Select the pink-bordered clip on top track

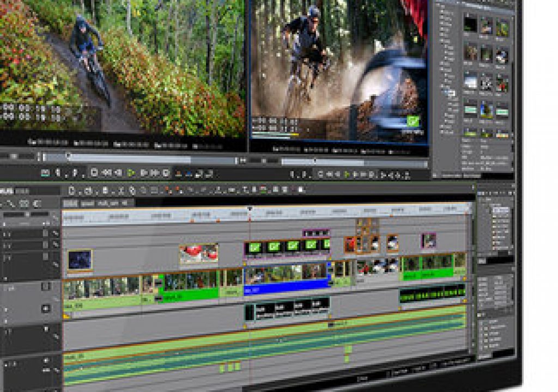(x=317, y=234)
